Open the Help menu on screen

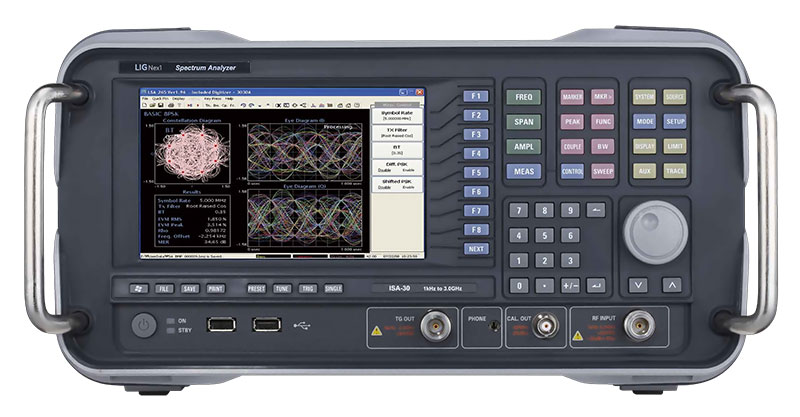click(228, 100)
